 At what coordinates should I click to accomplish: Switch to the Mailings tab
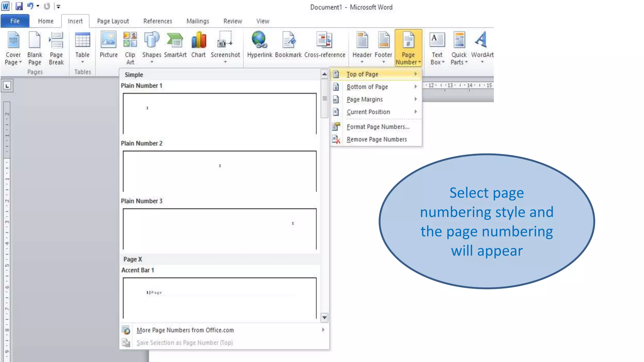[197, 21]
